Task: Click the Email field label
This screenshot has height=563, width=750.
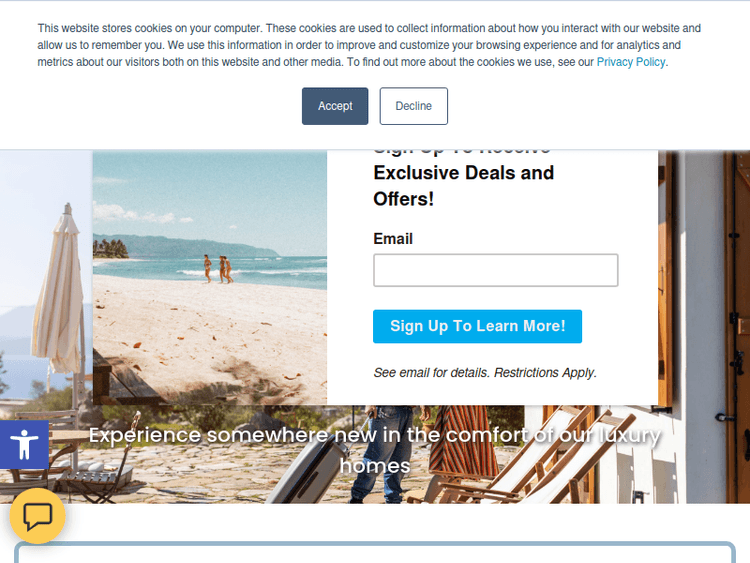Action: coord(393,239)
